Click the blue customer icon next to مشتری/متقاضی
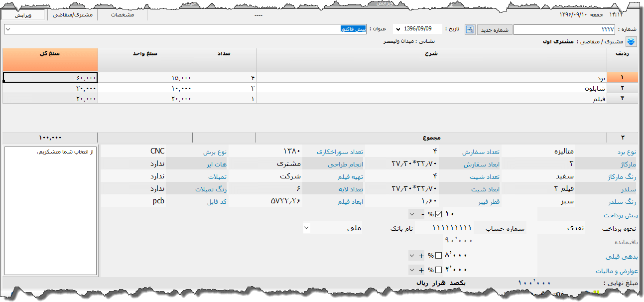Image resolution: width=644 pixels, height=302 pixels. tap(631, 41)
